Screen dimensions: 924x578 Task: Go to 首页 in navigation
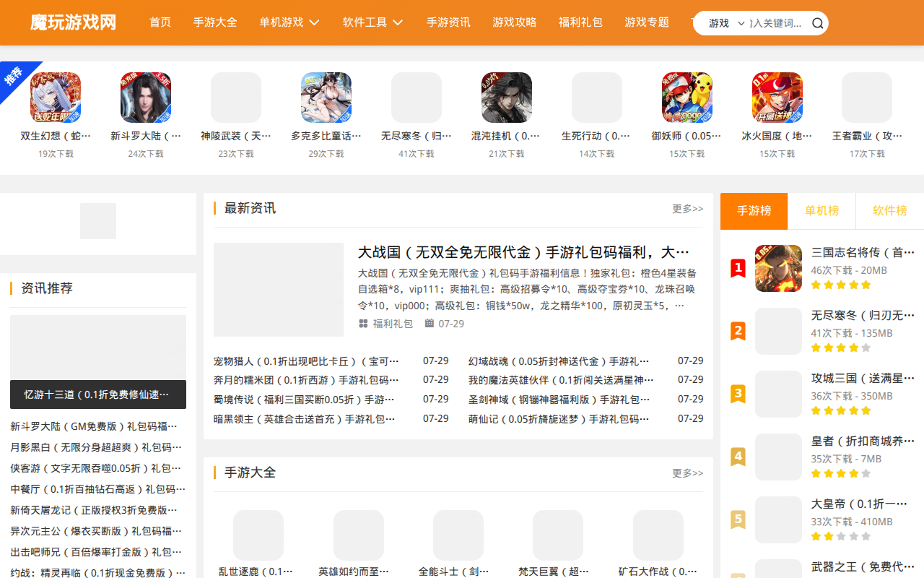(x=160, y=22)
